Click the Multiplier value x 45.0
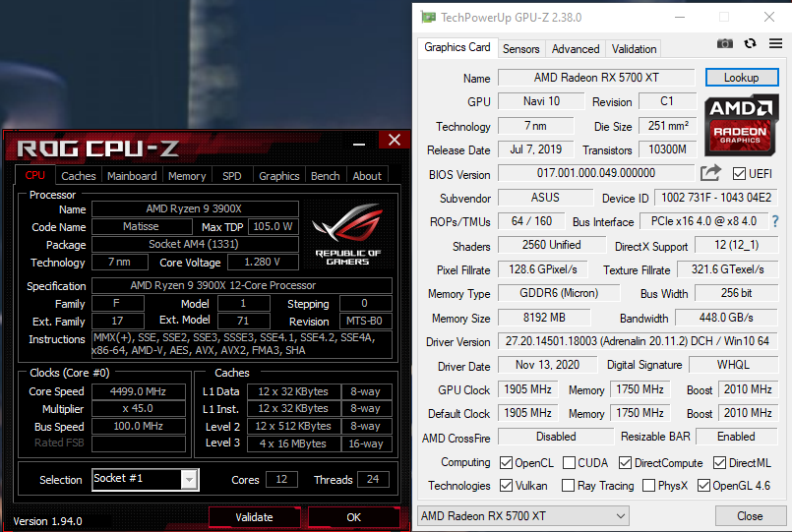The image size is (792, 532). click(x=139, y=408)
